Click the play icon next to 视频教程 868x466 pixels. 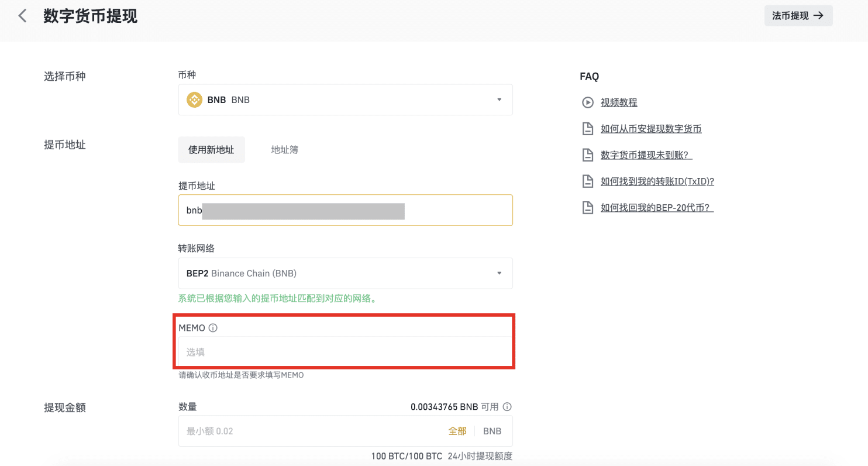(587, 102)
